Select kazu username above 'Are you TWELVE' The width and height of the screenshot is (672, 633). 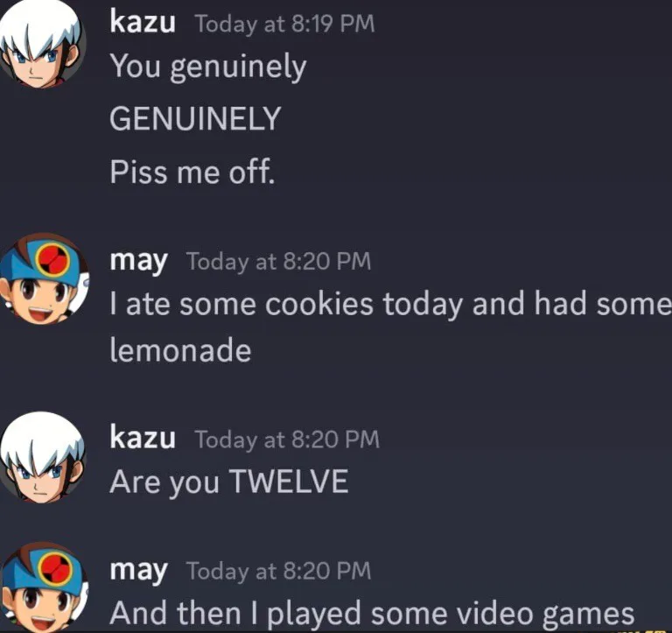pyautogui.click(x=143, y=438)
